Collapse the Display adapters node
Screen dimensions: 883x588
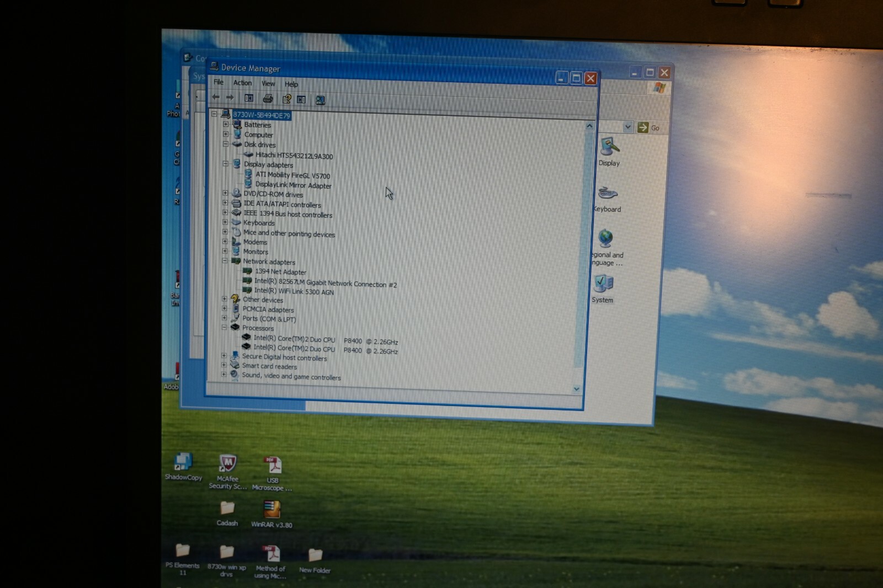[x=225, y=164]
